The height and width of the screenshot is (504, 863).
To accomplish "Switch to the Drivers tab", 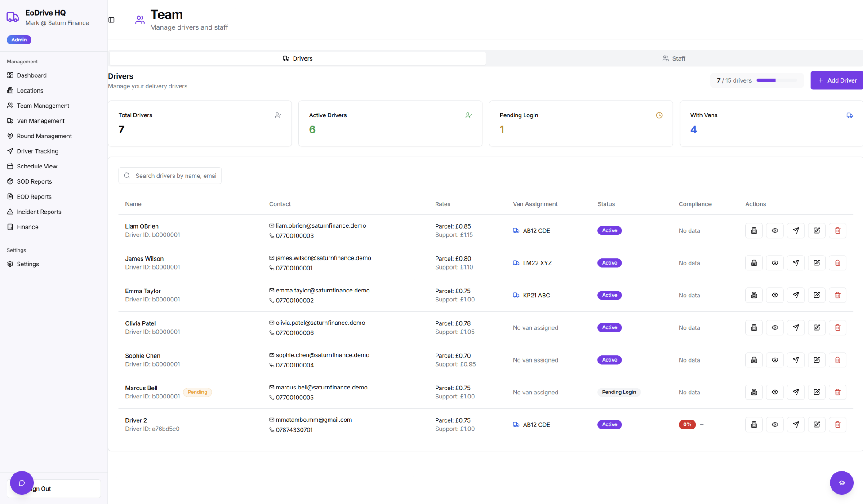I will pos(298,58).
